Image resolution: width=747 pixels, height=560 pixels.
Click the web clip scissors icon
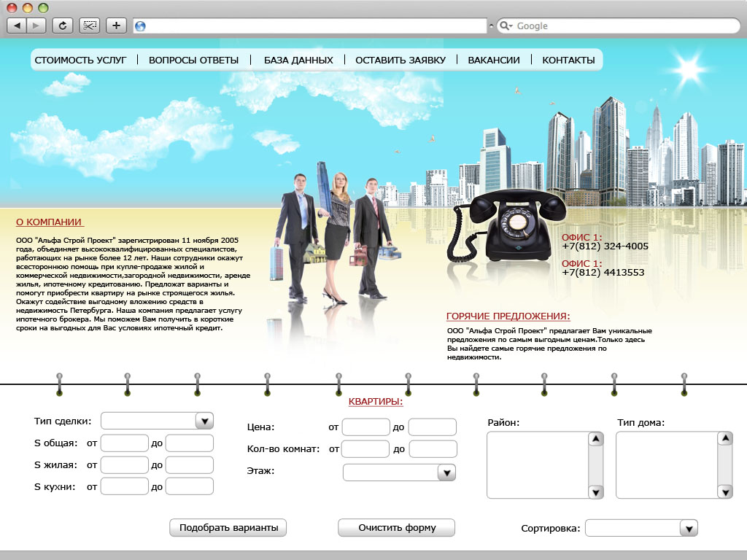[89, 26]
